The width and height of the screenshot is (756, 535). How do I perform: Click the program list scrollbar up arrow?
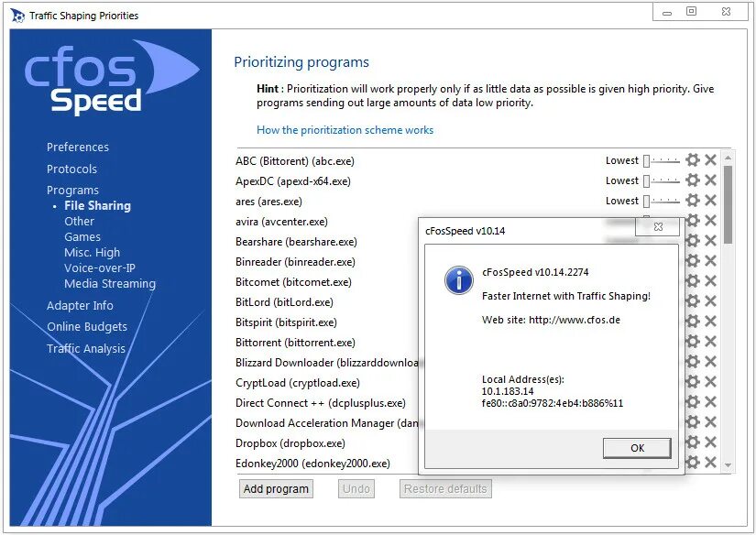(728, 158)
